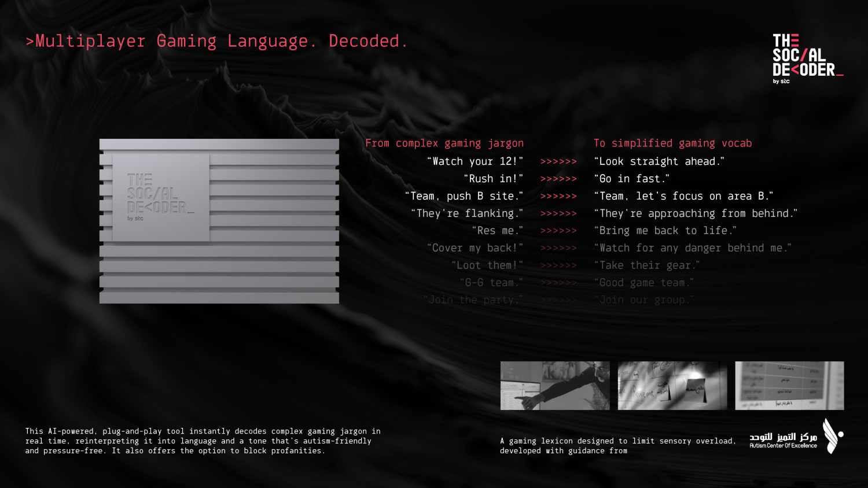Click "Team, let's focus on area B."

684,196
